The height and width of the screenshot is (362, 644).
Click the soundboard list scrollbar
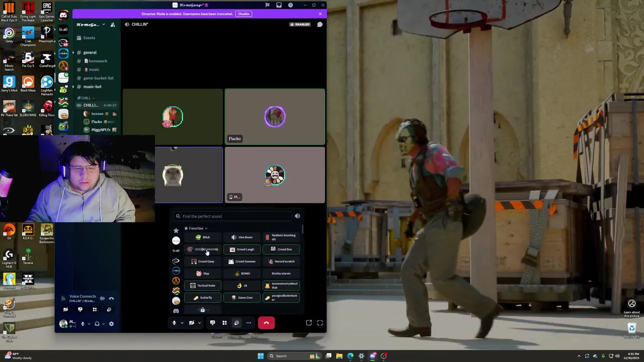pos(302,229)
